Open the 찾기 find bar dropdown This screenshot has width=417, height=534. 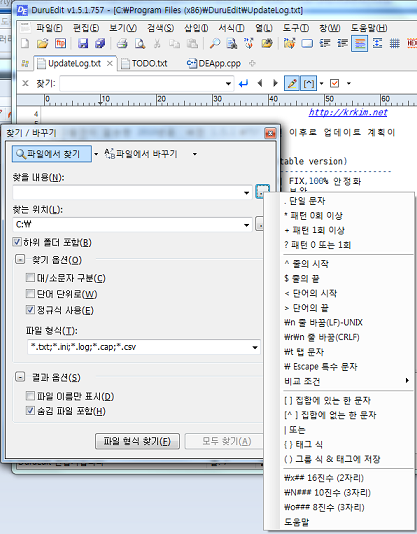[x=229, y=83]
